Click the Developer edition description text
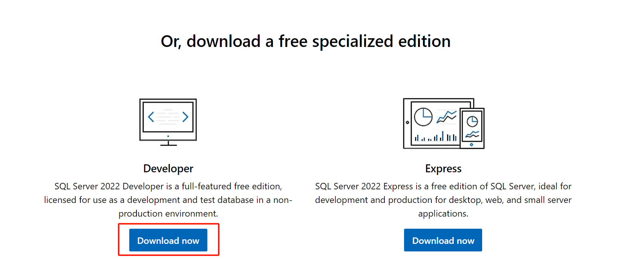Screen dimensions: 644x259 (168, 200)
